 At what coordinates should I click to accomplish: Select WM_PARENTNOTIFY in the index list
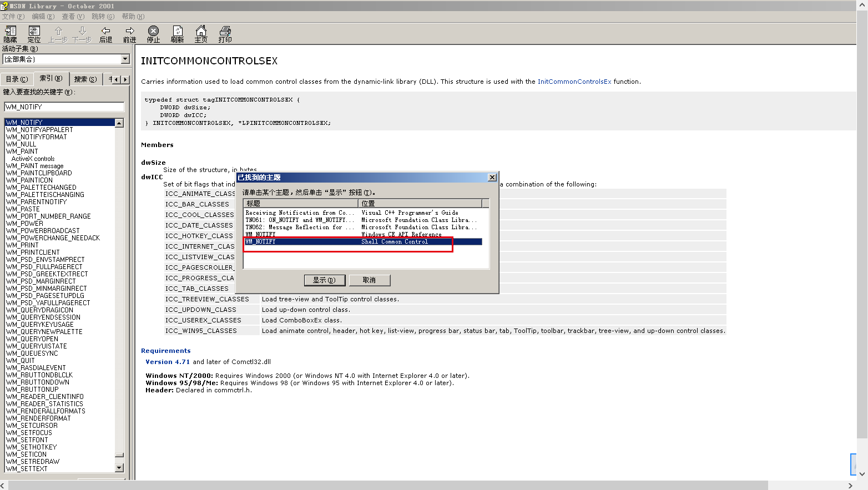pos(36,202)
